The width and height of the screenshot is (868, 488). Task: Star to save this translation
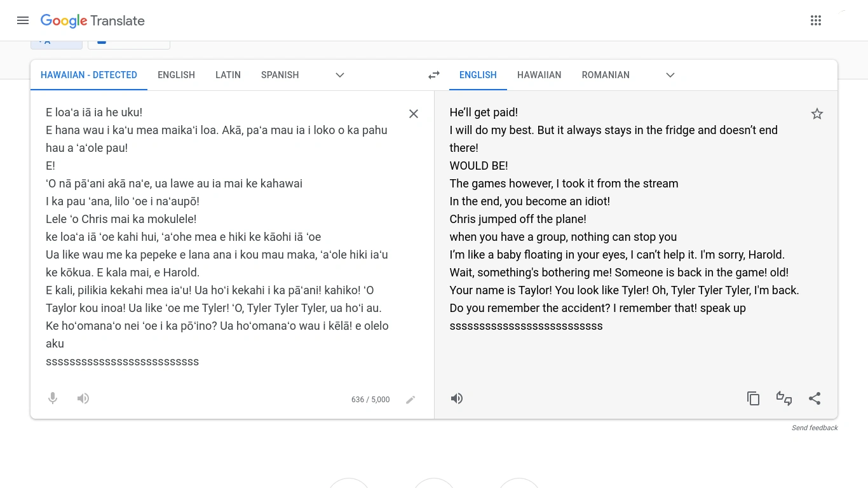click(817, 114)
